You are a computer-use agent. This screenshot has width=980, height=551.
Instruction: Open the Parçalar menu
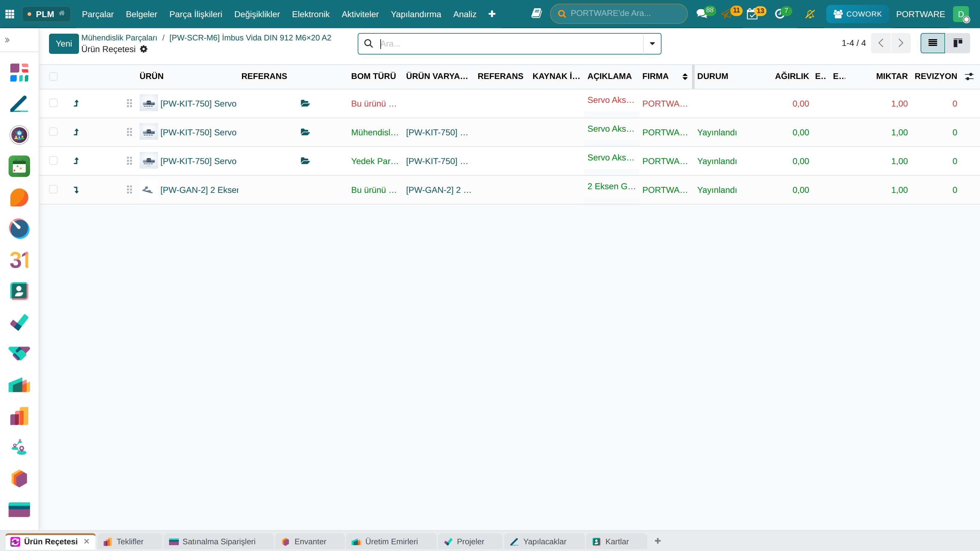tap(98, 14)
